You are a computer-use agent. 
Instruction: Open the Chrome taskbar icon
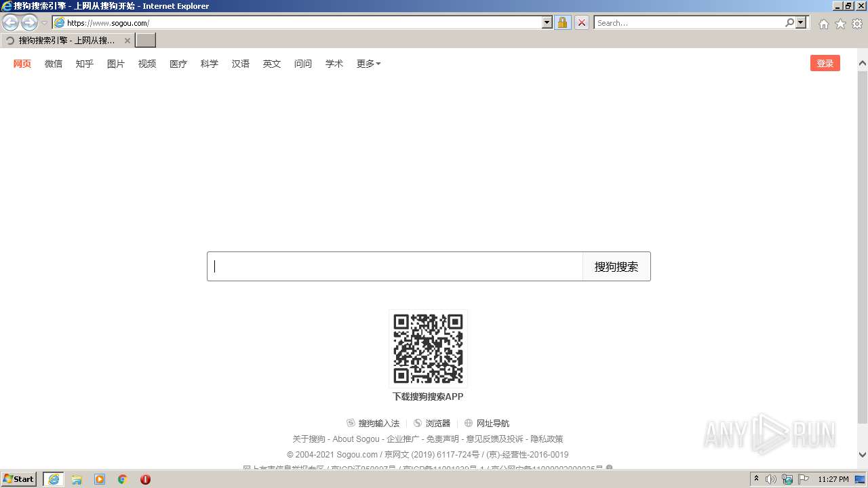tap(123, 479)
